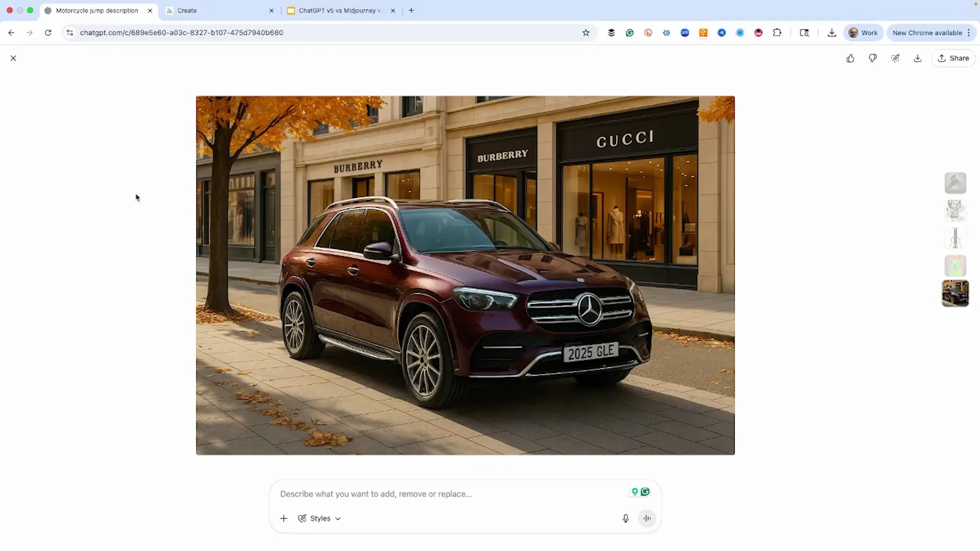Open the Work profile menu
Image resolution: width=980 pixels, height=551 pixels.
pyautogui.click(x=864, y=33)
